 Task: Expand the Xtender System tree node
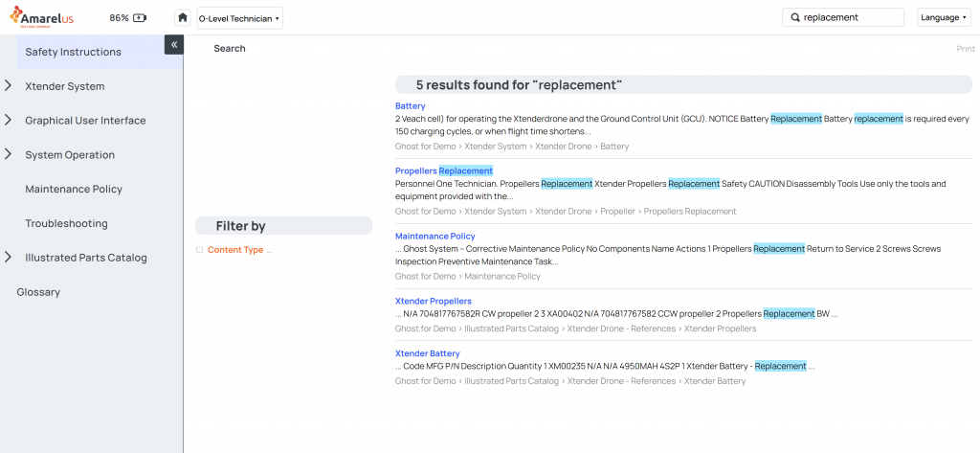click(x=9, y=86)
